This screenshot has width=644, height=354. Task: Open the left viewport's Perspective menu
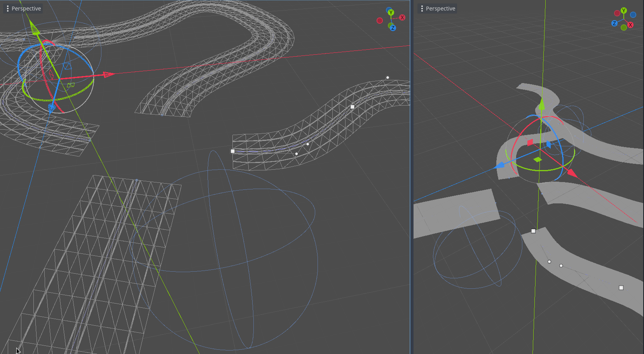click(x=23, y=9)
